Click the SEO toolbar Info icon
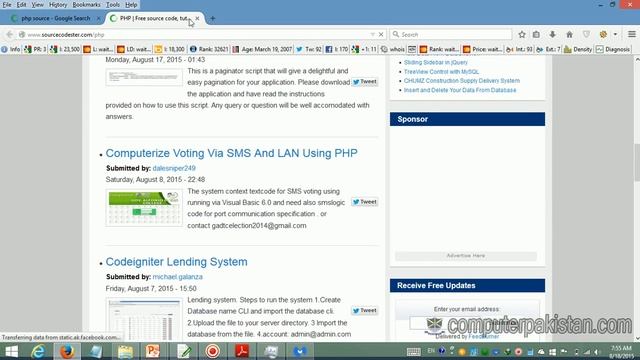The image size is (640, 360). 11,49
